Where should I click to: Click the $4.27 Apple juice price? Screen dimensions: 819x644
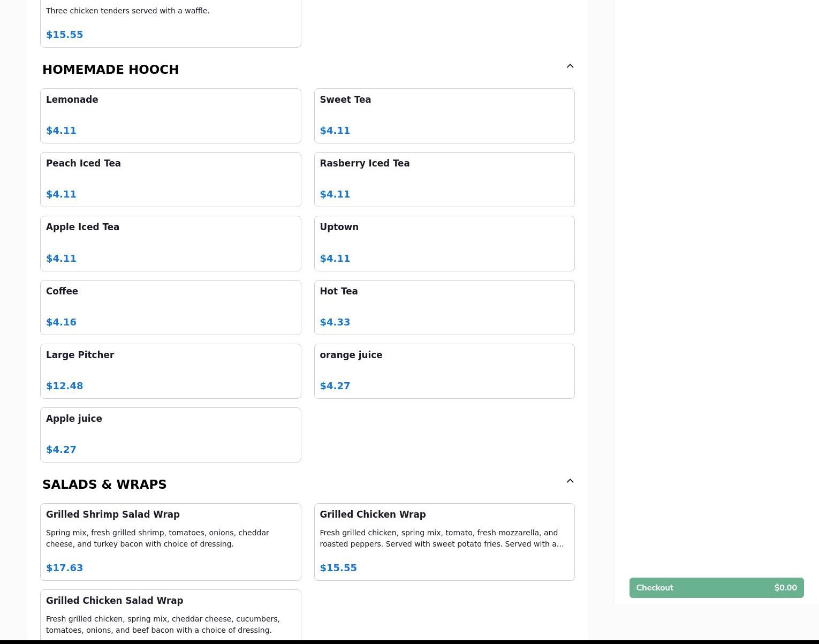tap(62, 450)
